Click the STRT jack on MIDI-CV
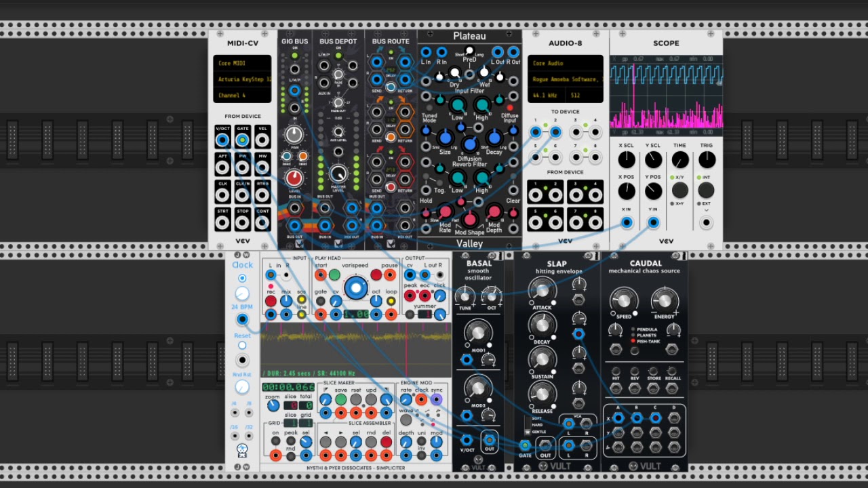868x488 pixels. tap(222, 222)
